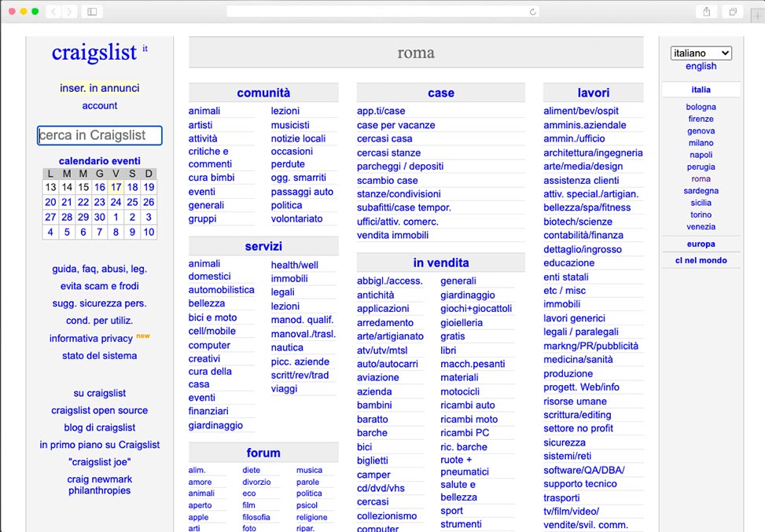
Task: Open vendita immobili listings
Action: (x=393, y=236)
